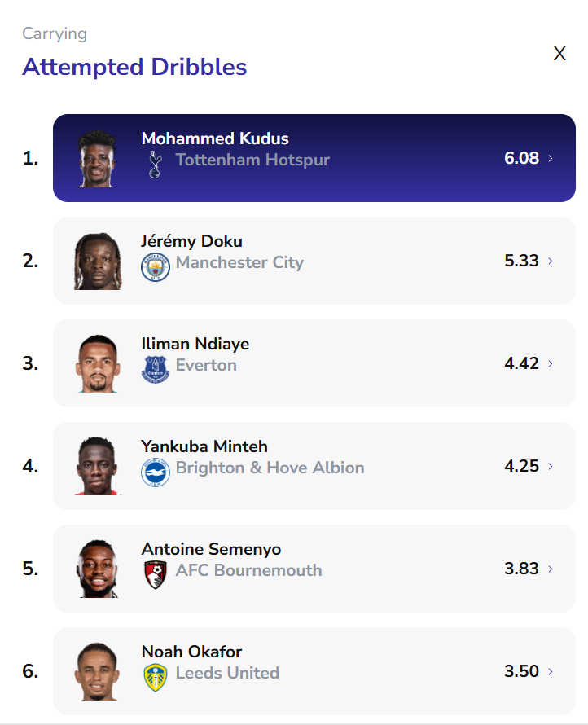Select the Iliman Ndiaye player name
588x725 pixels.
pyautogui.click(x=195, y=344)
